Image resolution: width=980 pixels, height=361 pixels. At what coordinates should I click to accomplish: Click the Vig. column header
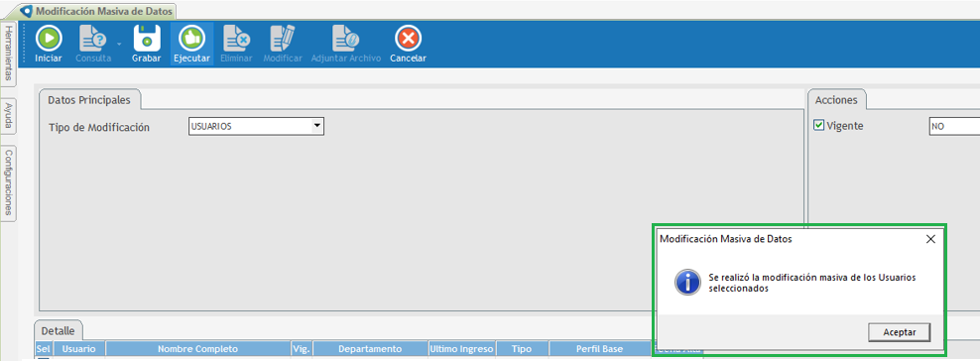[x=302, y=348]
